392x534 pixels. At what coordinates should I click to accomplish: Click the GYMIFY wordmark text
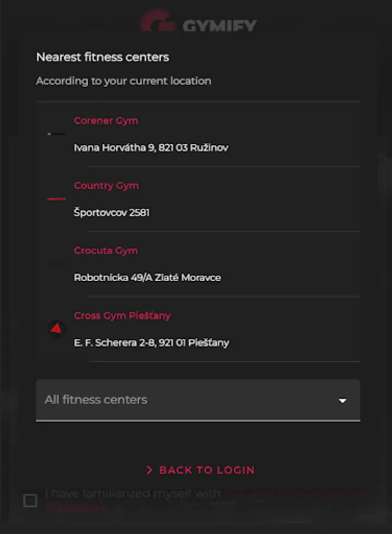click(x=219, y=26)
